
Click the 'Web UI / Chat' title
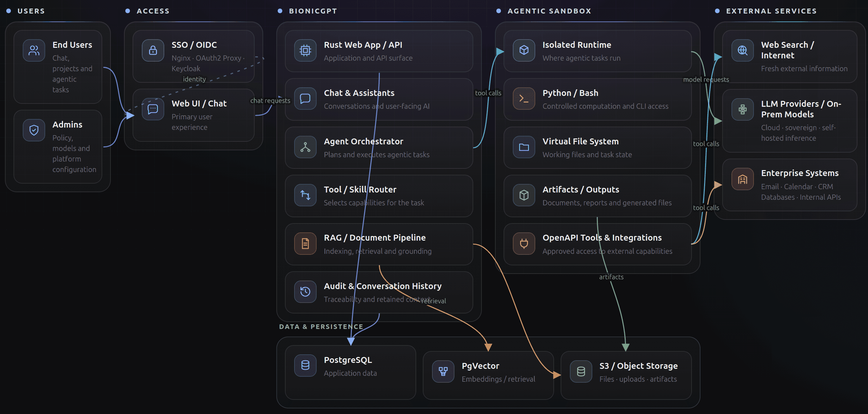click(x=199, y=103)
